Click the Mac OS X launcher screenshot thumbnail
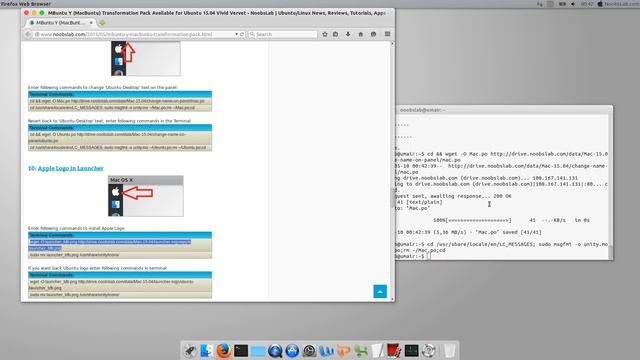 [146, 196]
